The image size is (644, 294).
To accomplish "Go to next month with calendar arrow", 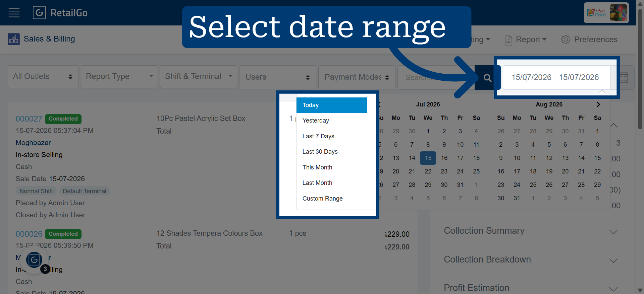I will tap(598, 104).
